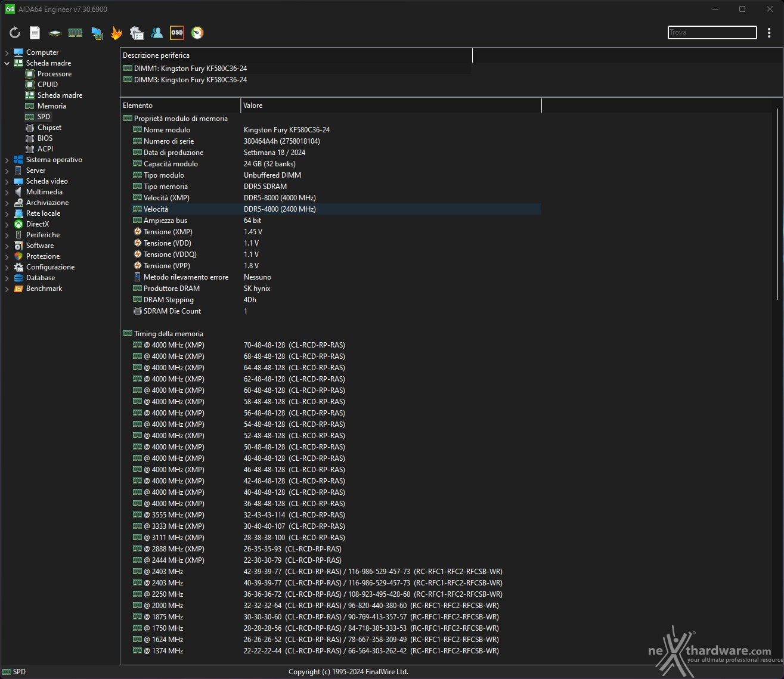Open the Report toolbar icon

coord(35,33)
